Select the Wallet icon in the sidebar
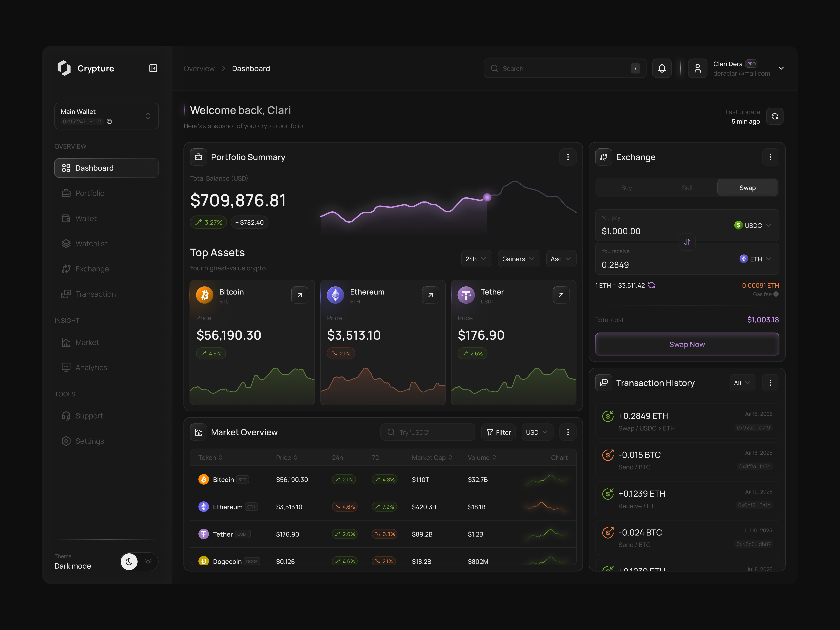This screenshot has height=630, width=840. [66, 218]
